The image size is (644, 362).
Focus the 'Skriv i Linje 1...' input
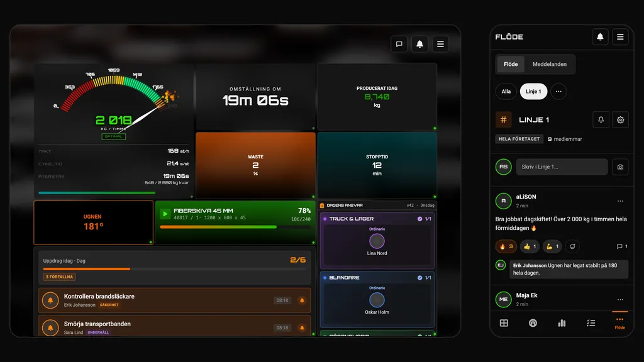tap(562, 167)
